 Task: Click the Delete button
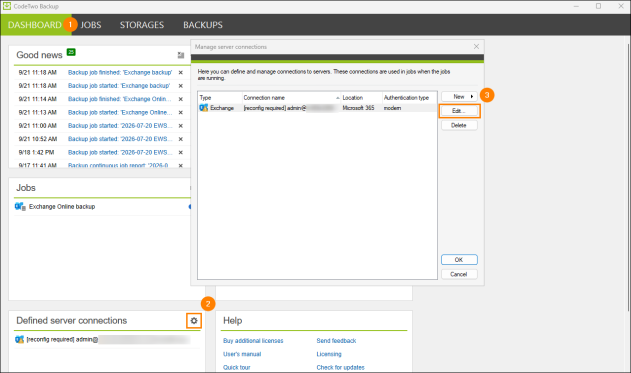(459, 126)
